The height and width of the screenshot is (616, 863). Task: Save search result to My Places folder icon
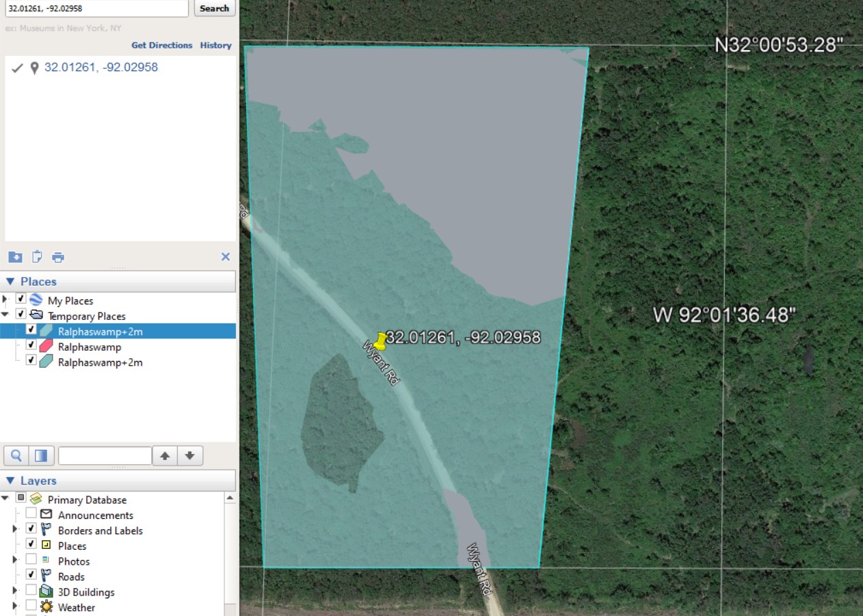click(15, 257)
